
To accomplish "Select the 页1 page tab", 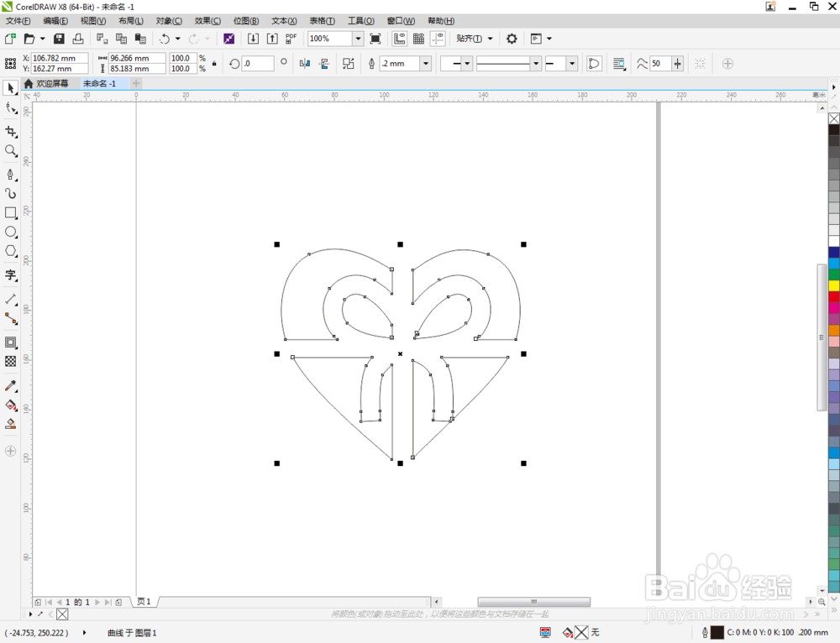I will pos(144,602).
